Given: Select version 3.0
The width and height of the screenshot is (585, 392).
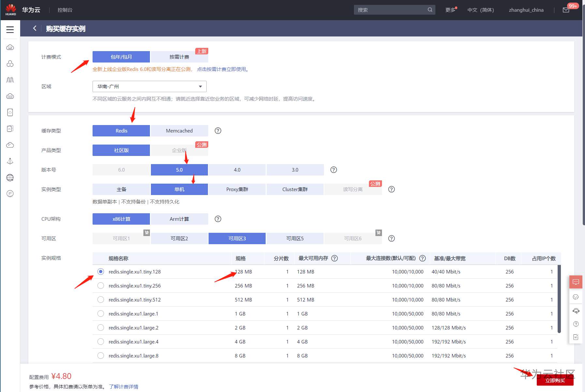Looking at the screenshot, I should [x=295, y=170].
